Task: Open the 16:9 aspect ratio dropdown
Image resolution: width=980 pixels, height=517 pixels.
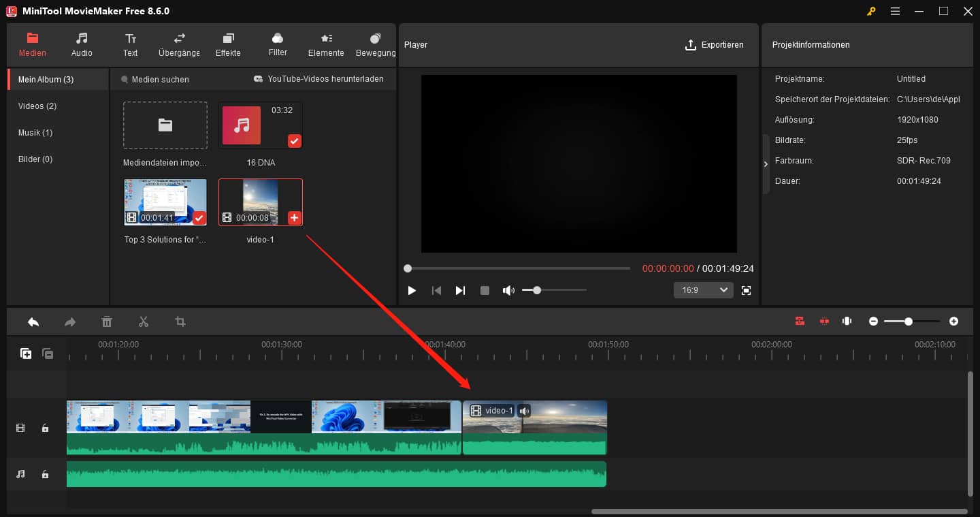Action: (703, 289)
